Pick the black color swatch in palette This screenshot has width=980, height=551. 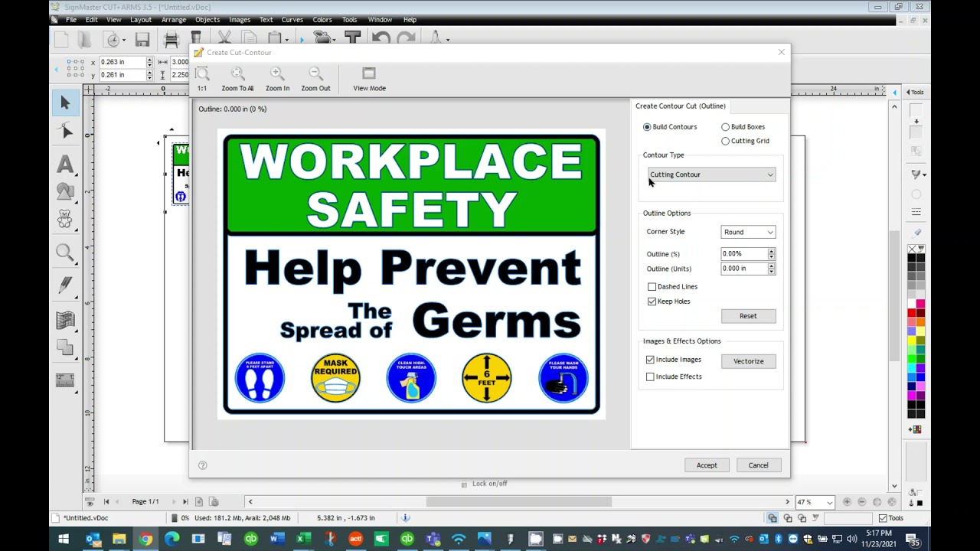coord(912,257)
